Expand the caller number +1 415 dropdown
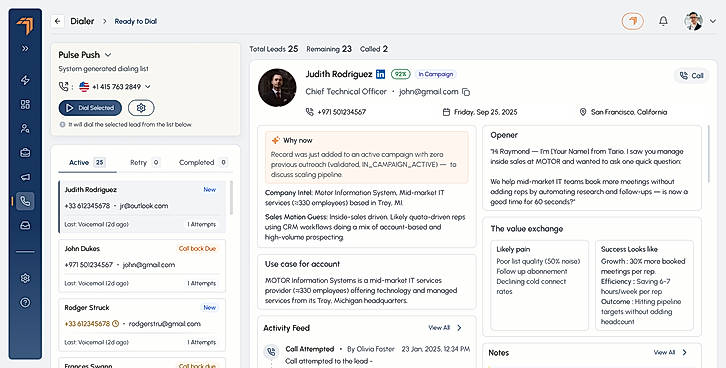This screenshot has height=368, width=726. click(148, 87)
